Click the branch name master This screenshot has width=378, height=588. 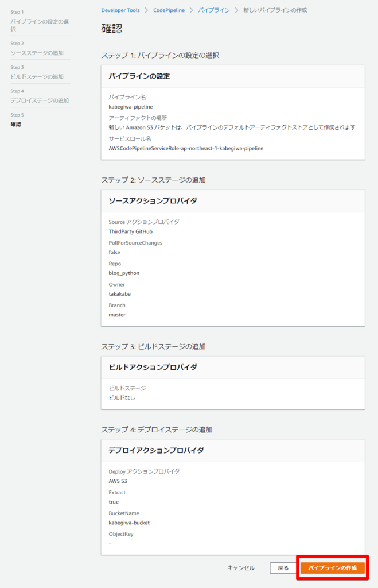117,315
